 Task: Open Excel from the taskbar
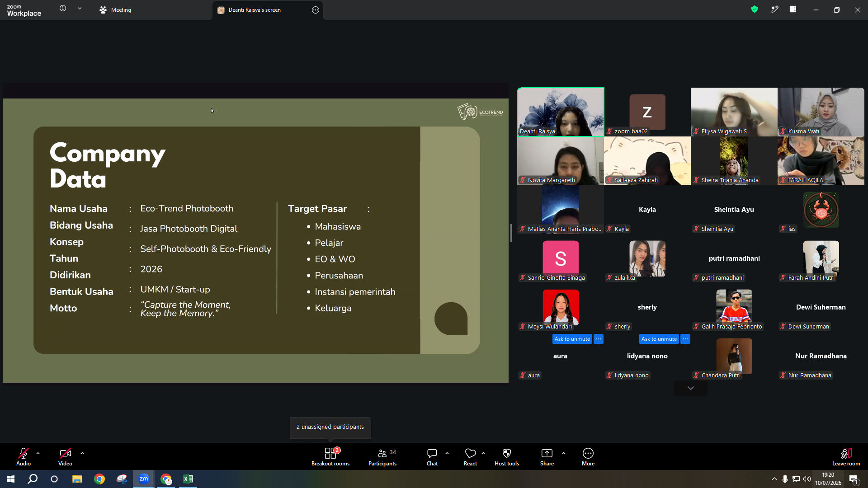click(188, 479)
